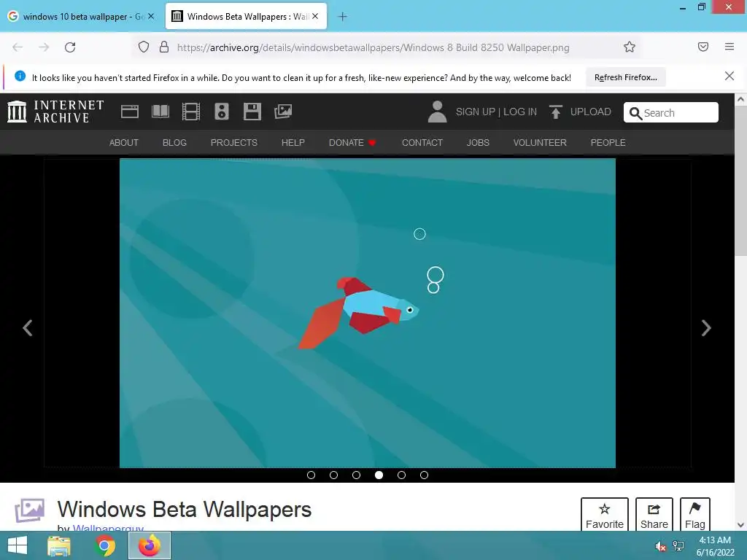The height and width of the screenshot is (560, 747).
Task: Open the PEOPLE menu item
Action: [608, 143]
